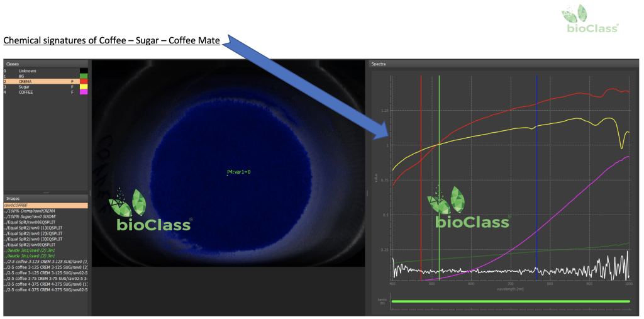Click the Images panel header
This screenshot has width=644, height=319.
pyautogui.click(x=45, y=199)
